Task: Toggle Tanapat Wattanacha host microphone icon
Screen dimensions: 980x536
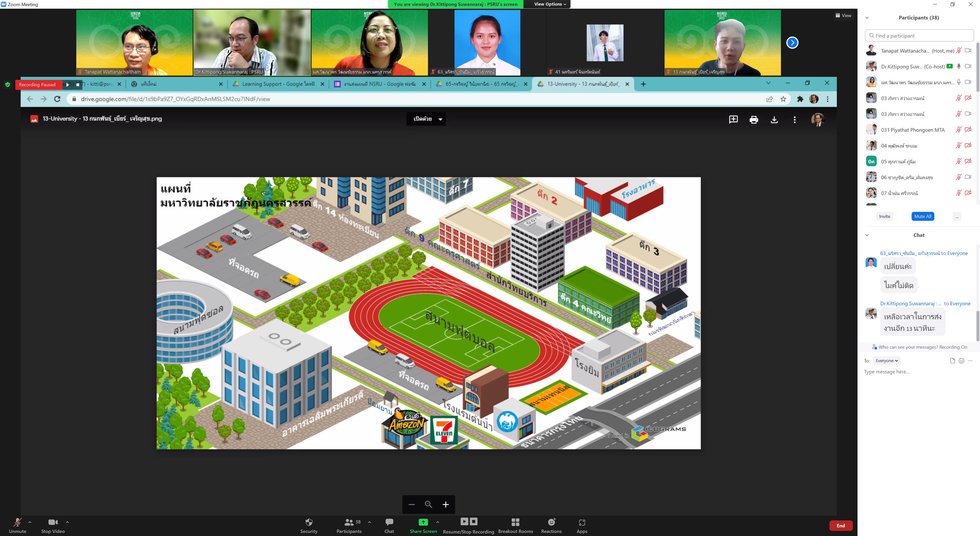Action: (959, 50)
